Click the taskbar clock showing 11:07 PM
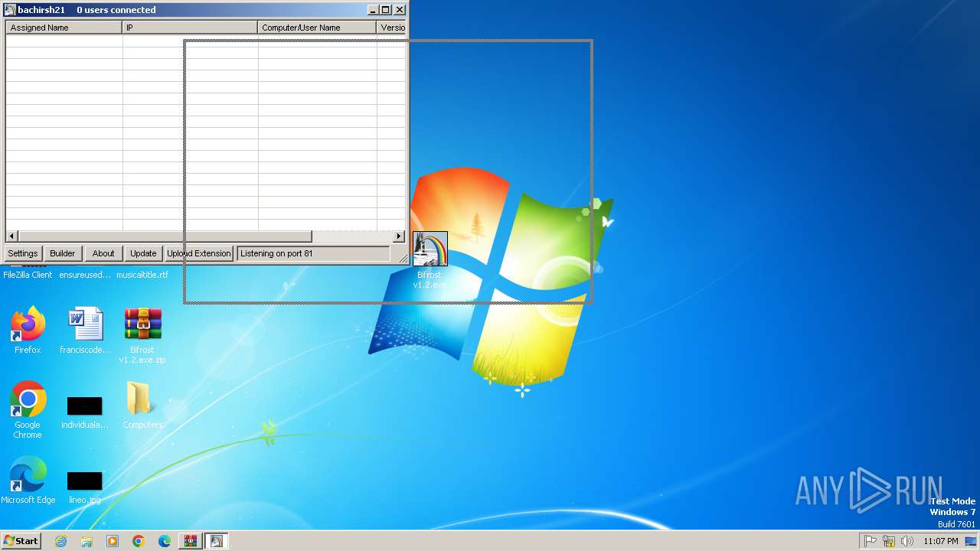Viewport: 980px width, 551px height. tap(941, 541)
